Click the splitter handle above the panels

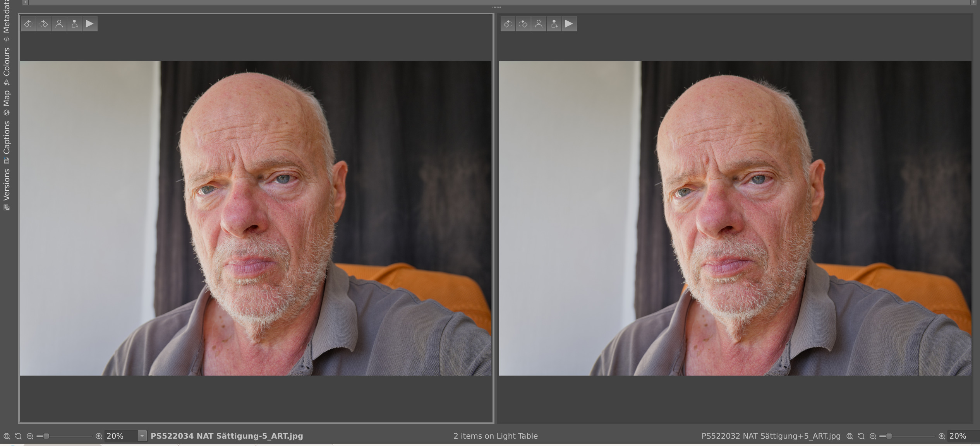(x=496, y=7)
